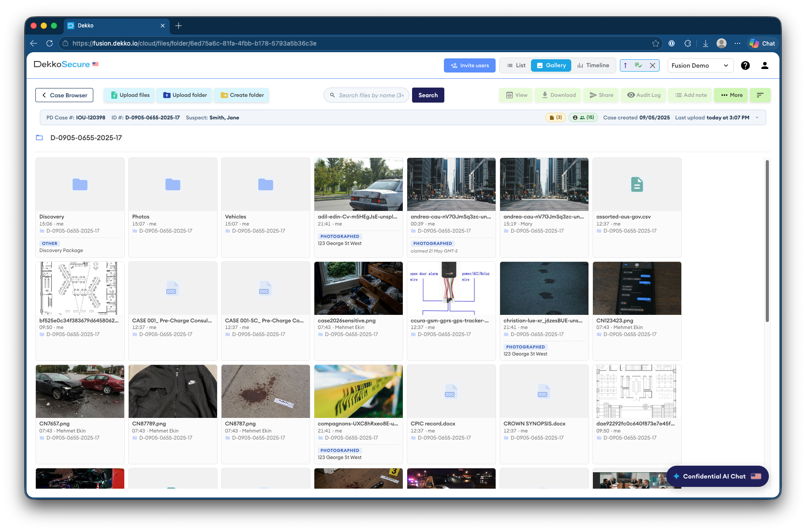Viewport: 806px width, 532px height.
Task: Open the users count (15) badge
Action: (x=583, y=118)
